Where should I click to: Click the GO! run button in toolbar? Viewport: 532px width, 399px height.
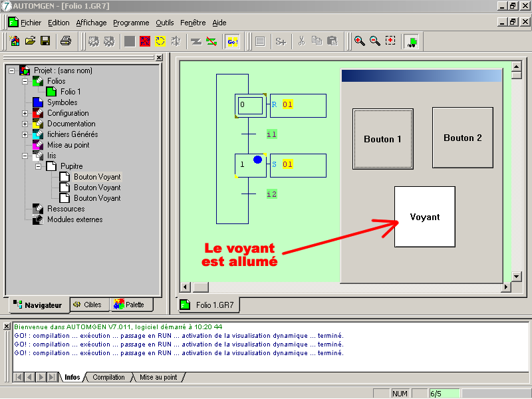click(x=232, y=41)
